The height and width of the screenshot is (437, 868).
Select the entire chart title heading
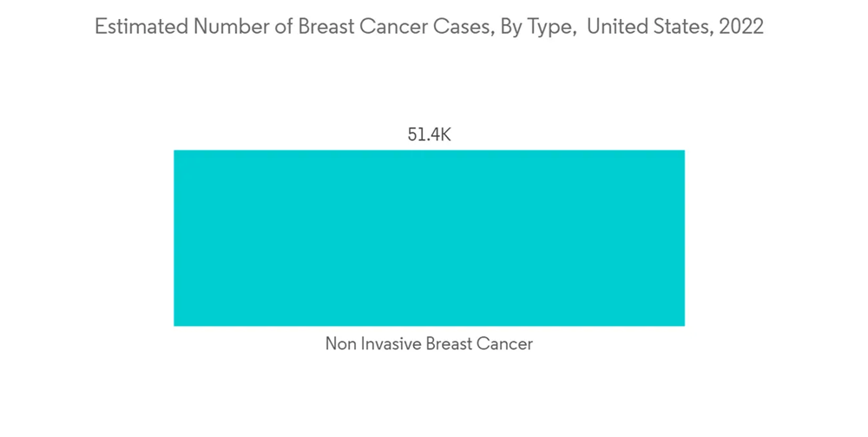click(x=429, y=28)
